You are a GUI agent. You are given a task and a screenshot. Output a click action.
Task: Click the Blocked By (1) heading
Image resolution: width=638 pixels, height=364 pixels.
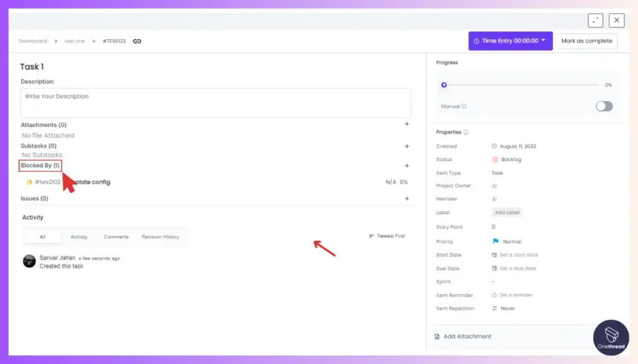click(x=40, y=166)
